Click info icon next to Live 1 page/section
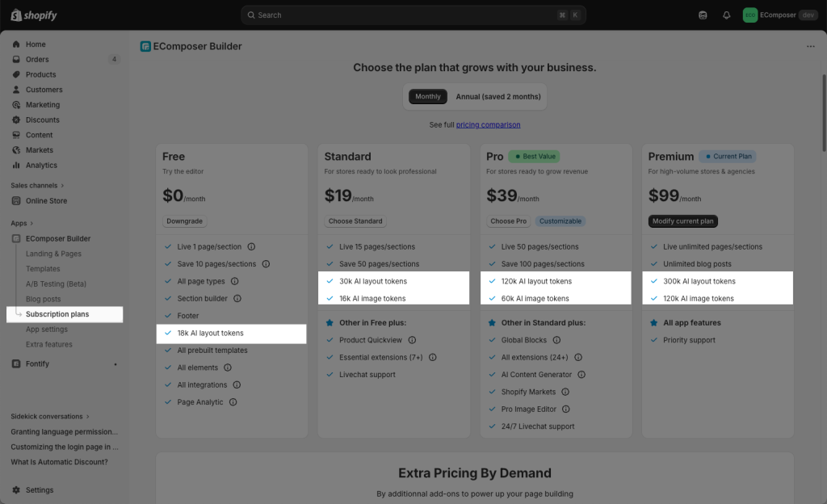 click(251, 247)
